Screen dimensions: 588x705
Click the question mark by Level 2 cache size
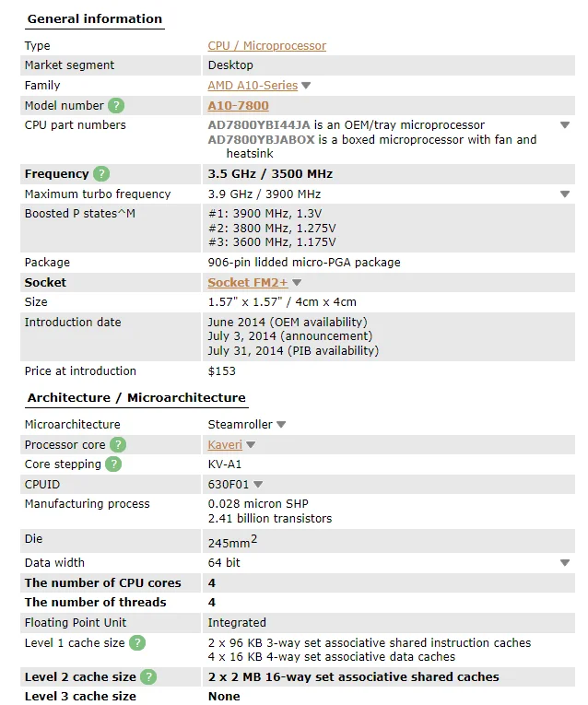click(147, 677)
